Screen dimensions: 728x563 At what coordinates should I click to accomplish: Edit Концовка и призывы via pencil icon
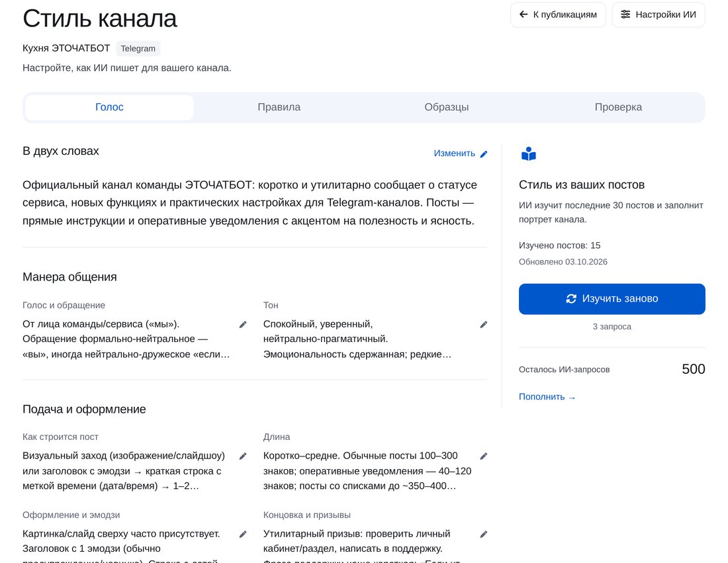click(483, 535)
